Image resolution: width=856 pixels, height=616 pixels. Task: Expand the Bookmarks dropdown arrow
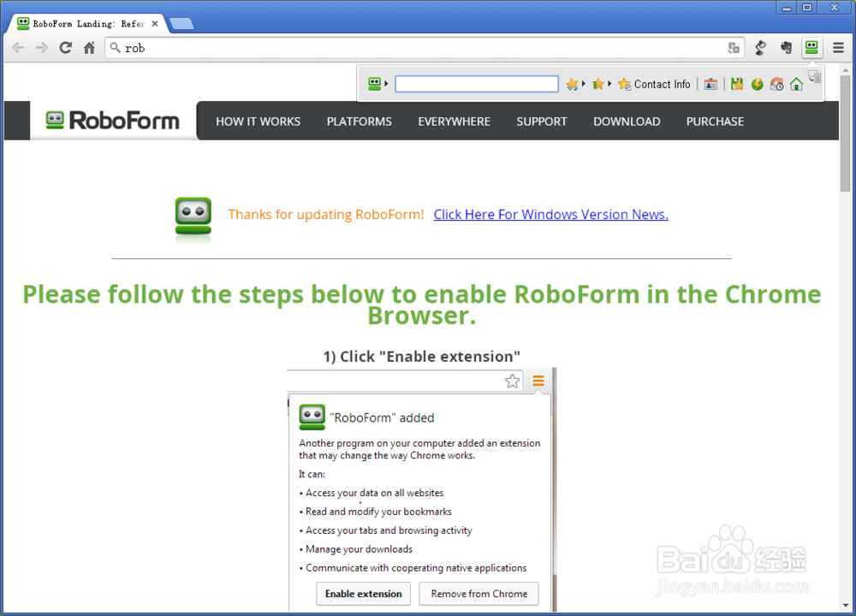pyautogui.click(x=609, y=84)
